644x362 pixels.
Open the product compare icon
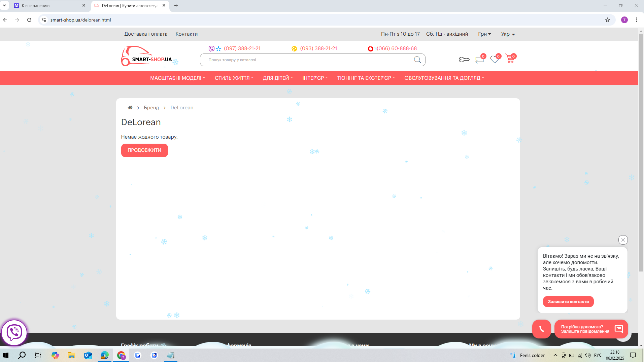coord(479,60)
